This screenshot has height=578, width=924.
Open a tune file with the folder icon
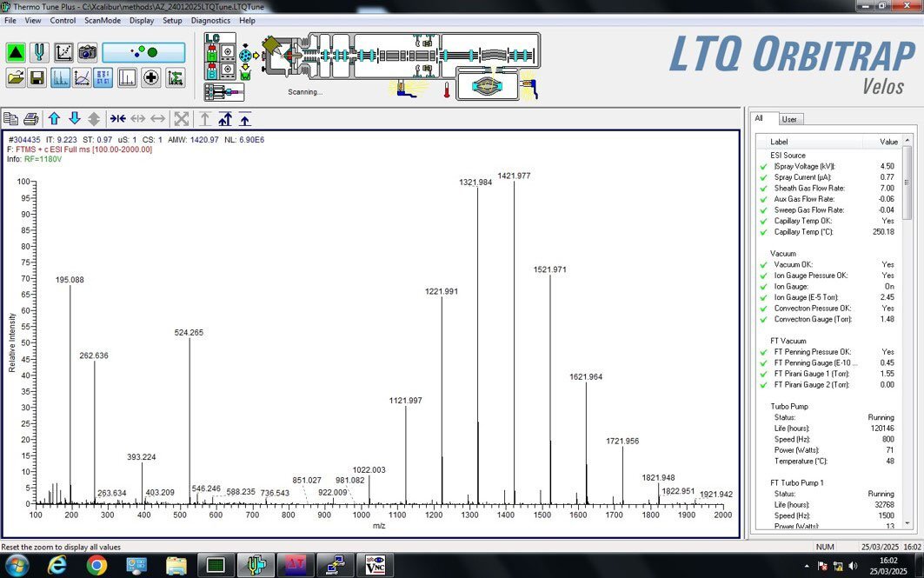16,77
